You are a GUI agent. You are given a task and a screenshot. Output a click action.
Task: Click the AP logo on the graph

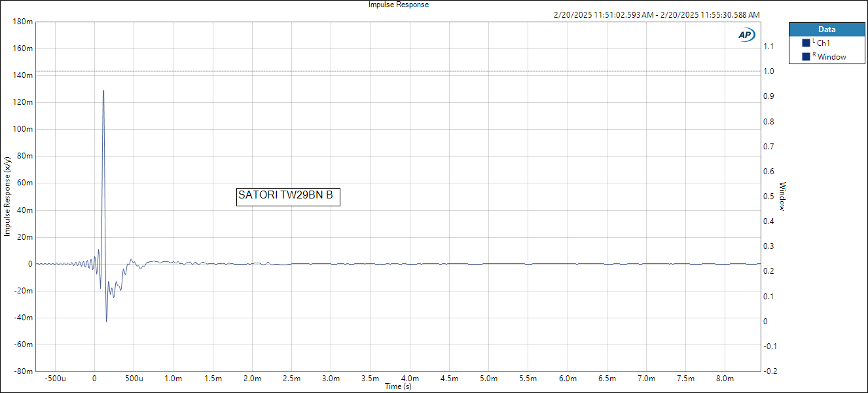click(x=747, y=35)
